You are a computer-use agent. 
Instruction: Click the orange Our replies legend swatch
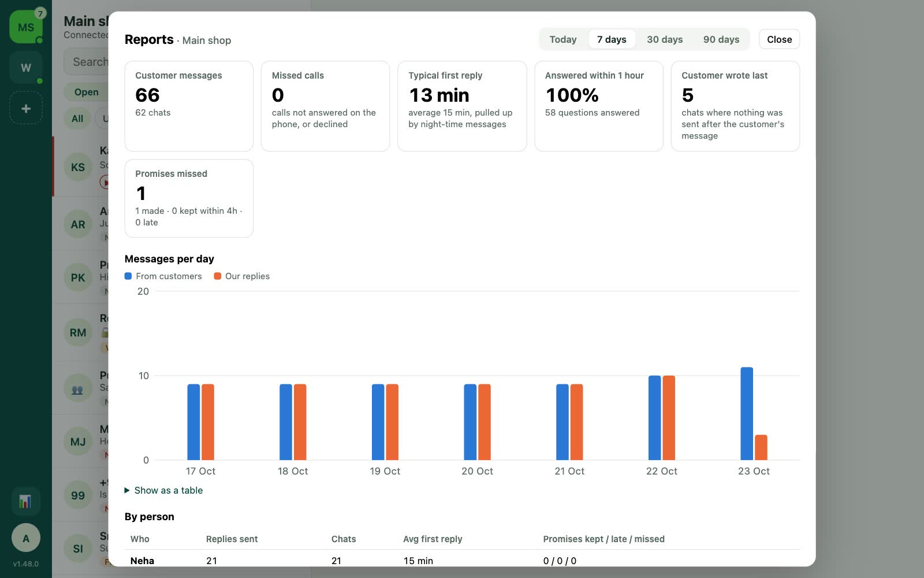218,276
